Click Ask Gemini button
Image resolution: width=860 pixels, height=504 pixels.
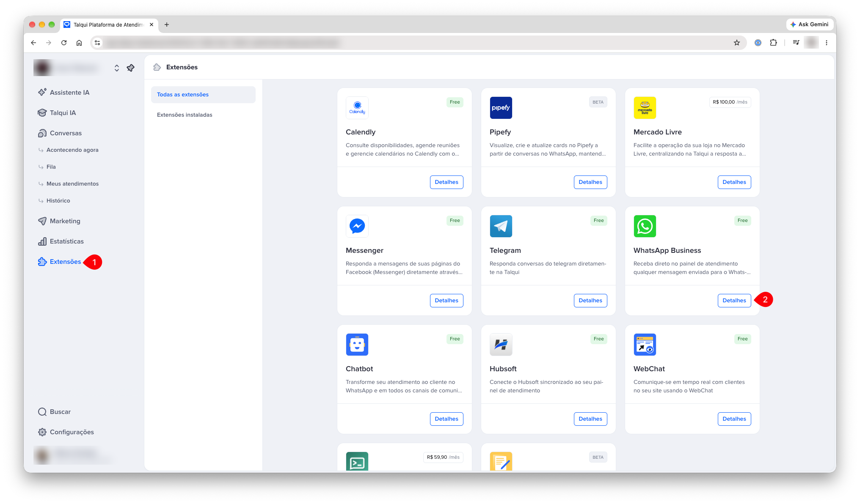pyautogui.click(x=809, y=24)
